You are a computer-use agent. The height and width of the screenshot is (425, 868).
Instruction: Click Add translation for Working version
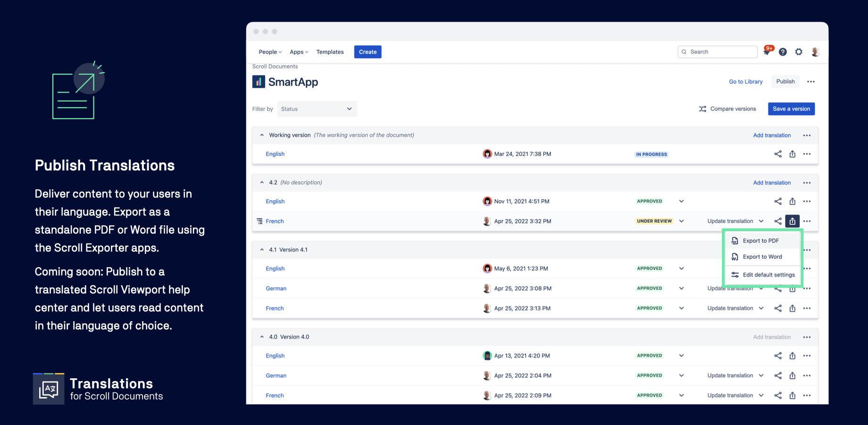pos(772,136)
